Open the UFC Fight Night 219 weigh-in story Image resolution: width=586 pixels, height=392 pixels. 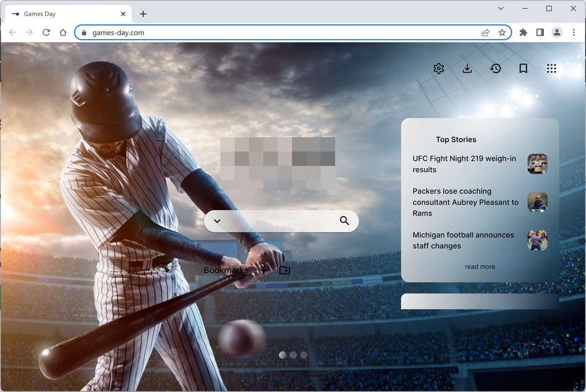464,164
